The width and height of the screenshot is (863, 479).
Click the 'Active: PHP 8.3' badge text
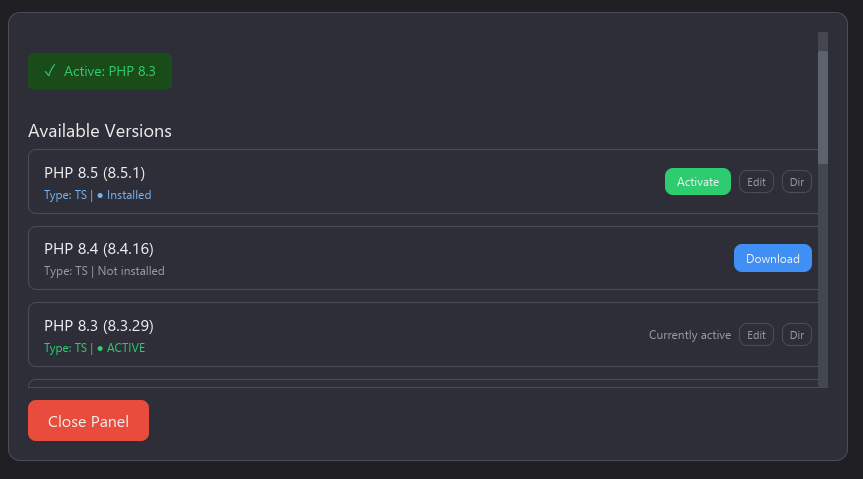click(110, 71)
